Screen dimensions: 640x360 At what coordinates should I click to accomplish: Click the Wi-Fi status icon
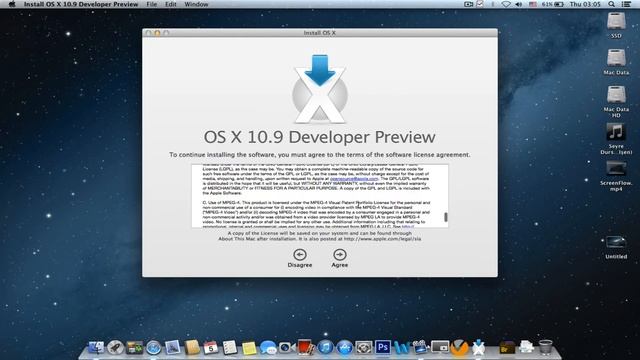click(506, 4)
